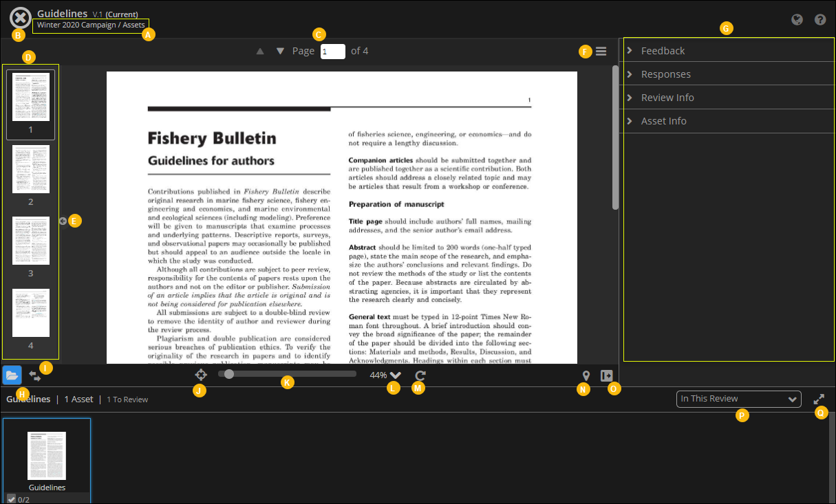Tick the 0/2 checkbox on Guidelines asset
This screenshot has width=836, height=504.
coord(11,499)
